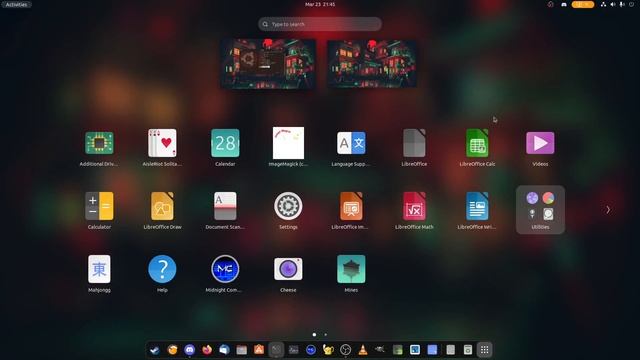The image size is (640, 360).
Task: Open Document Scanner
Action: [225, 206]
